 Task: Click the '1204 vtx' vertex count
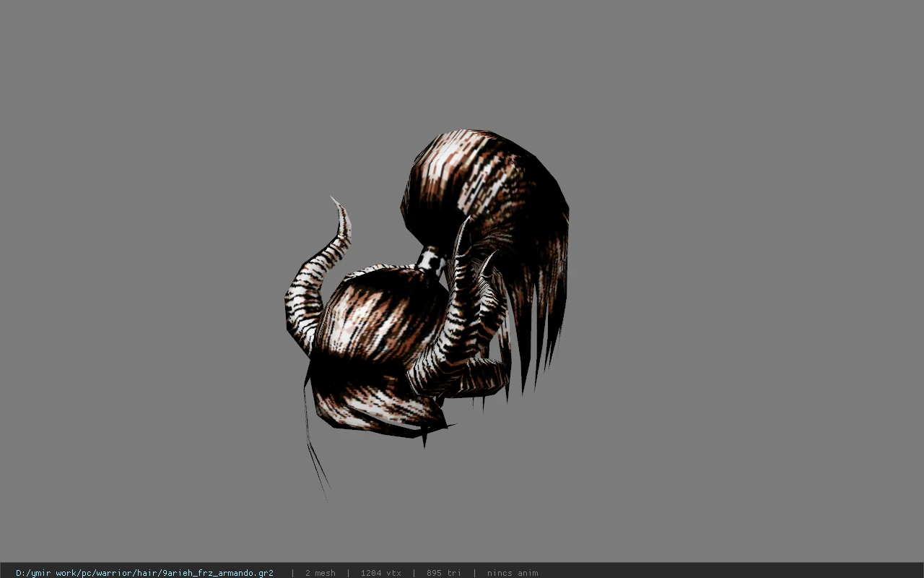click(x=380, y=573)
